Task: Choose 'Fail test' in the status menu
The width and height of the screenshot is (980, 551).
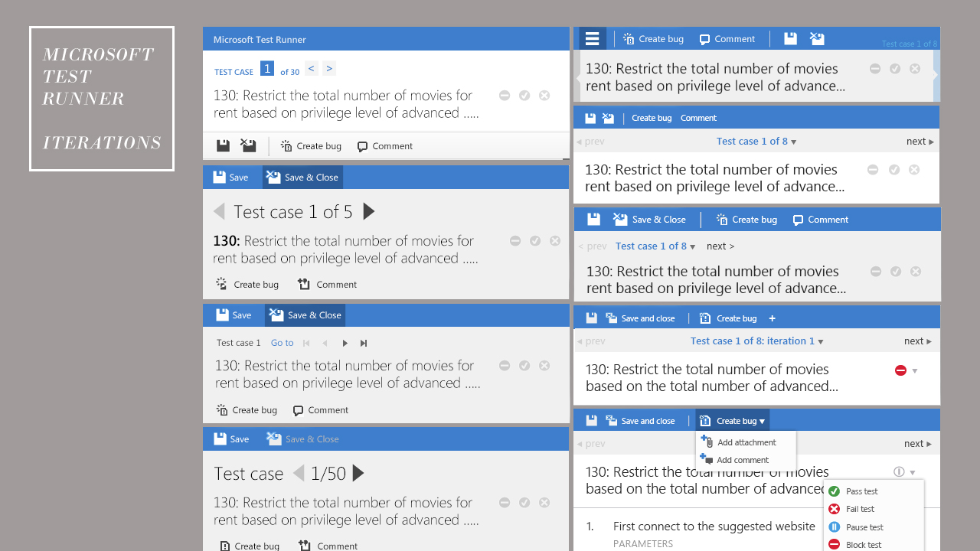Action: pyautogui.click(x=851, y=509)
